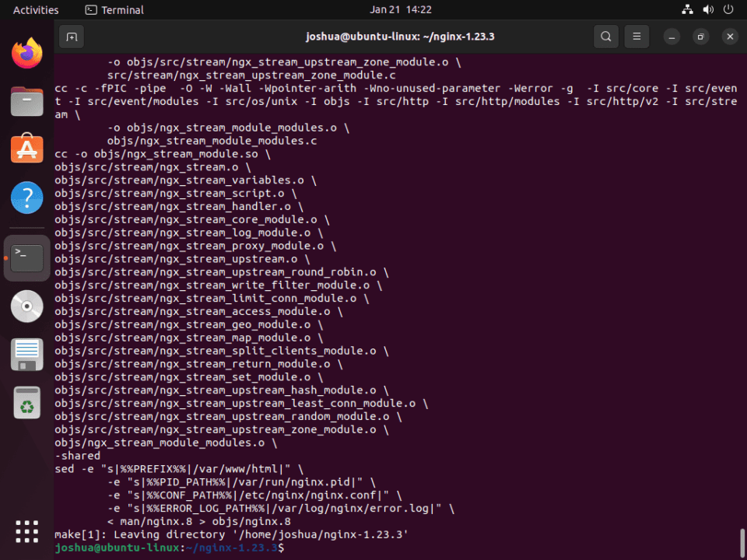Open the Files manager in dock
747x560 pixels.
point(27,101)
